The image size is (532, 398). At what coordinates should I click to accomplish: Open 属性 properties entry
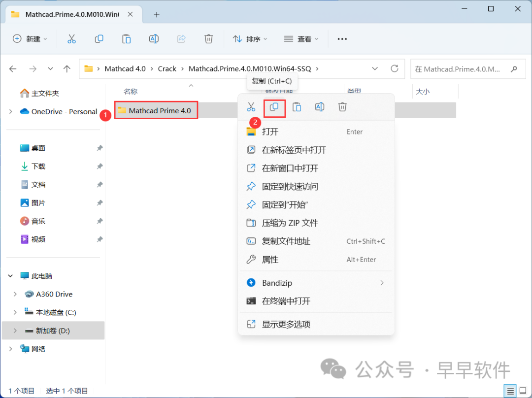(316, 260)
